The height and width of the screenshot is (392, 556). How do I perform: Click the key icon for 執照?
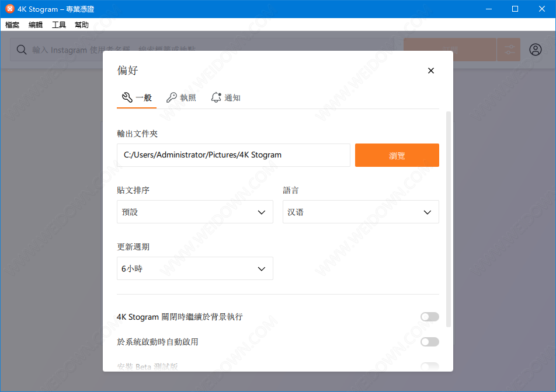click(171, 97)
